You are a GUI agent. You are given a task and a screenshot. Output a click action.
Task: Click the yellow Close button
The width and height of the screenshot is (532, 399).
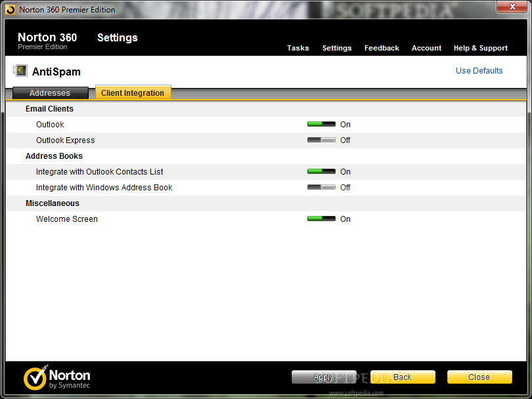point(479,377)
